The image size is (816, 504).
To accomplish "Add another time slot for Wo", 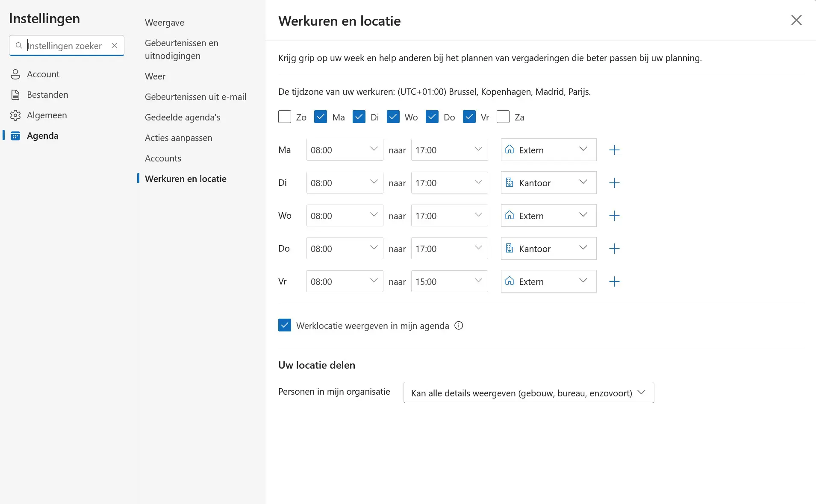I will point(614,216).
